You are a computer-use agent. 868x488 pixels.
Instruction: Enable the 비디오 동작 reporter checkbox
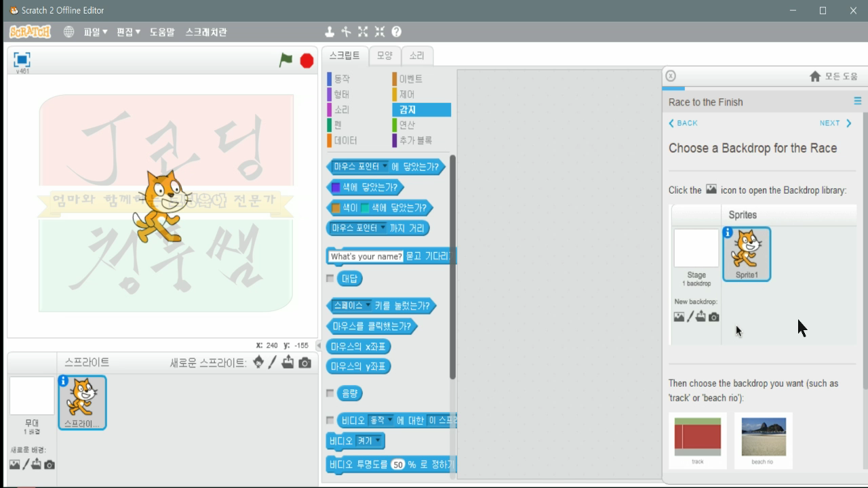pyautogui.click(x=330, y=420)
